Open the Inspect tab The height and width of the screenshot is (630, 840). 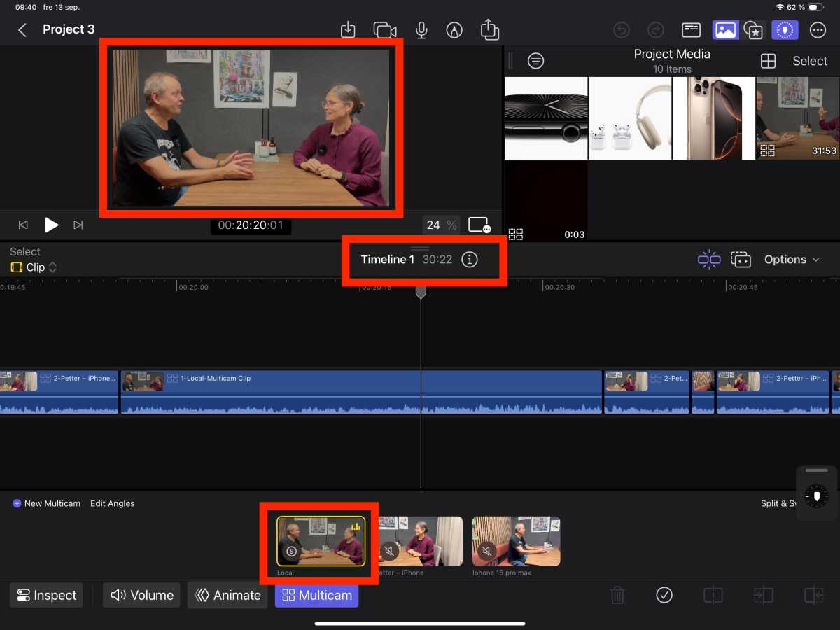tap(46, 595)
